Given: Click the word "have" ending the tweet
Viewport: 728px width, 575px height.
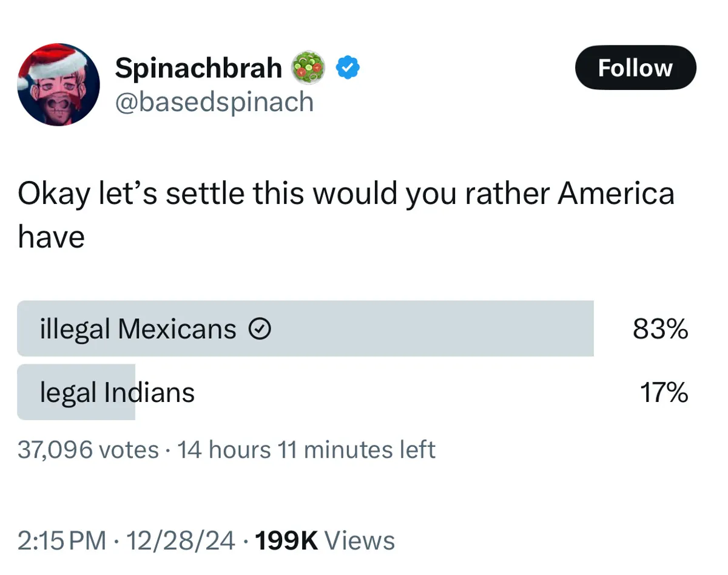Looking at the screenshot, I should pos(51,237).
